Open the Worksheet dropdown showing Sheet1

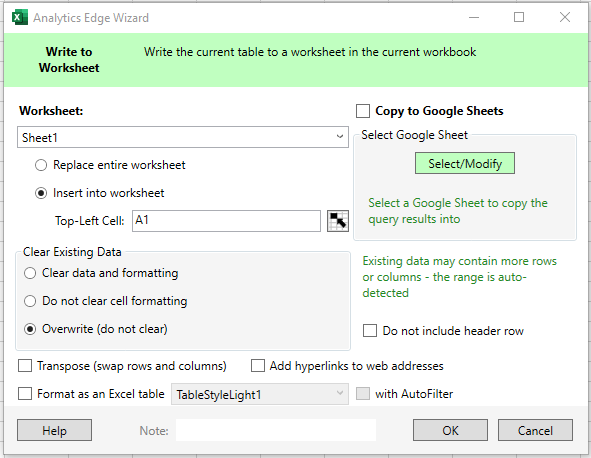(x=183, y=137)
